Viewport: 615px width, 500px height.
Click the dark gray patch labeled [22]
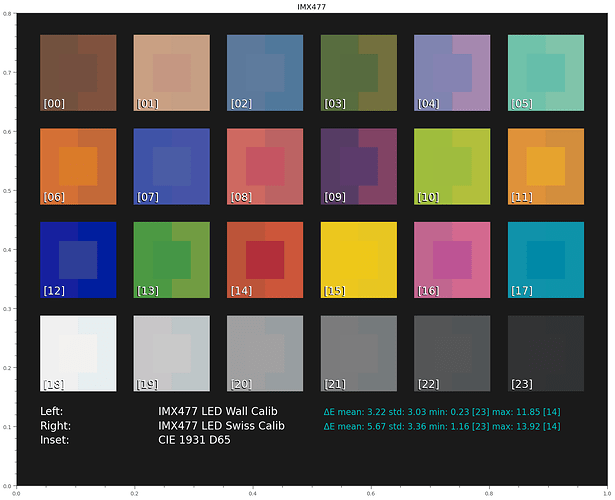[452, 353]
